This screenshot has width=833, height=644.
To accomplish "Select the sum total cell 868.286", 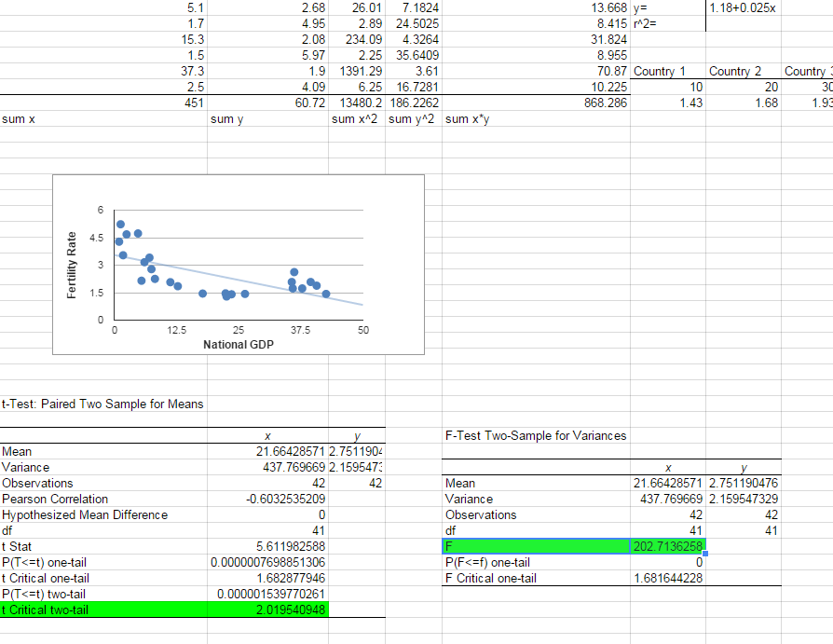I will (x=603, y=103).
